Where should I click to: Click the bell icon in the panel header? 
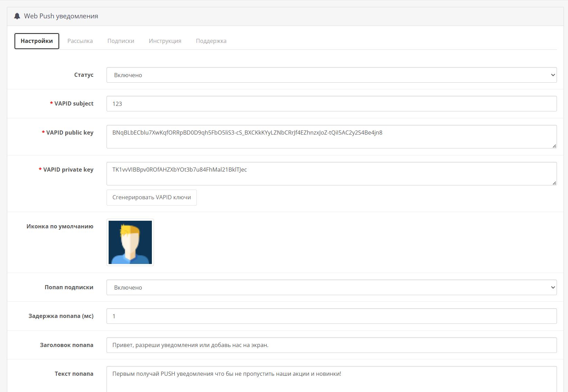coord(17,16)
